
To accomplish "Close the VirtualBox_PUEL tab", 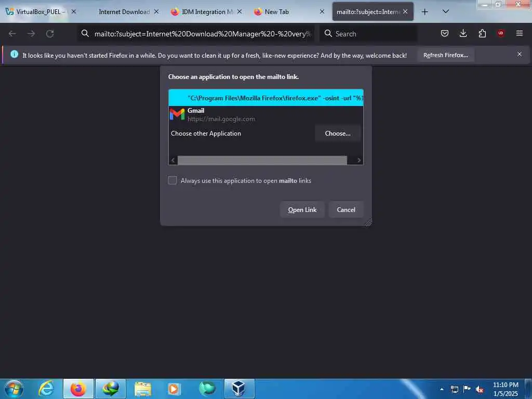I will 74,11.
